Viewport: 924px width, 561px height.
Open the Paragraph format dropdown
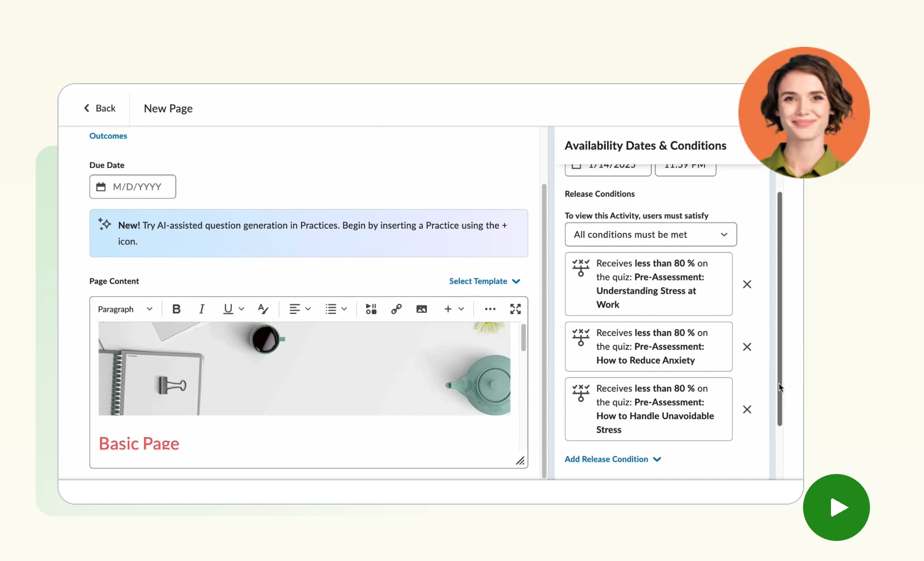[x=125, y=309]
